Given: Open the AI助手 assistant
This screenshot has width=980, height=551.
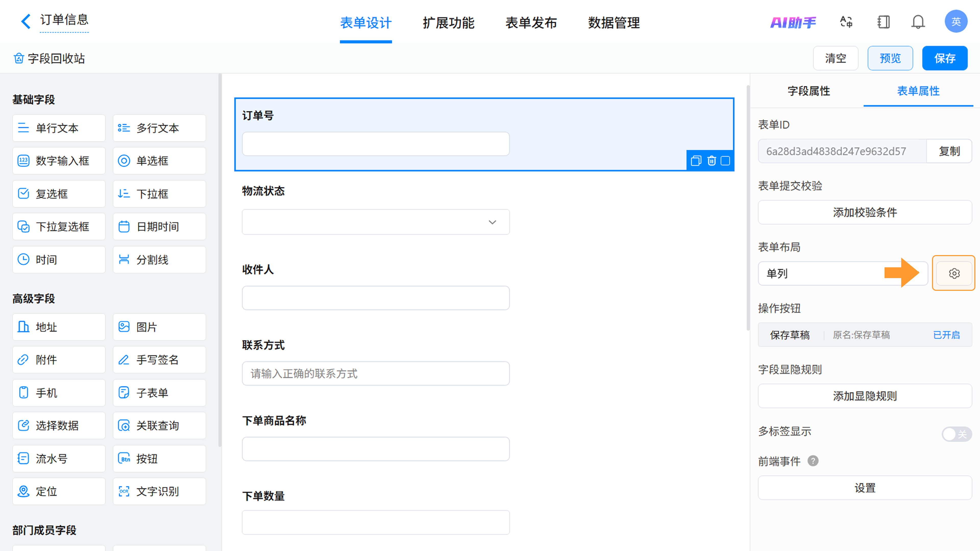Looking at the screenshot, I should [x=793, y=22].
